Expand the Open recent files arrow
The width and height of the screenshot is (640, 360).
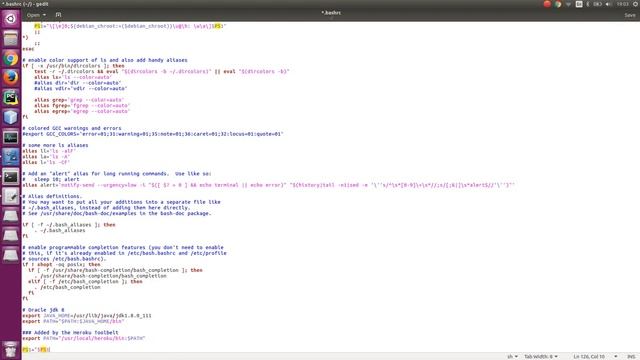point(44,15)
